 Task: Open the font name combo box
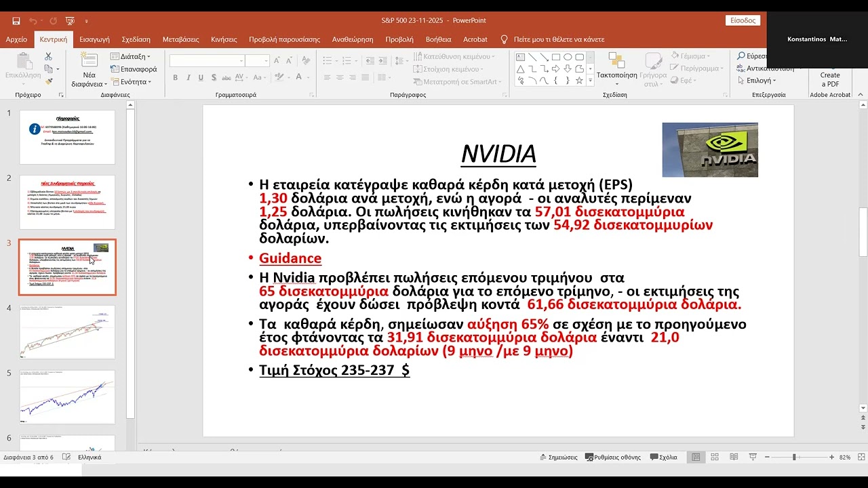point(207,61)
